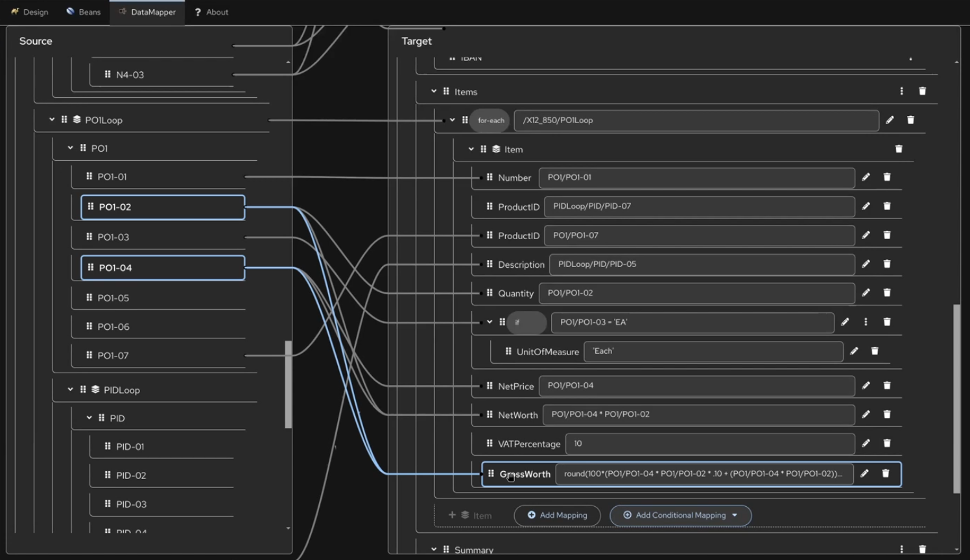Screen dimensions: 970x560
Task: Open the Beans tab
Action: 83,12
